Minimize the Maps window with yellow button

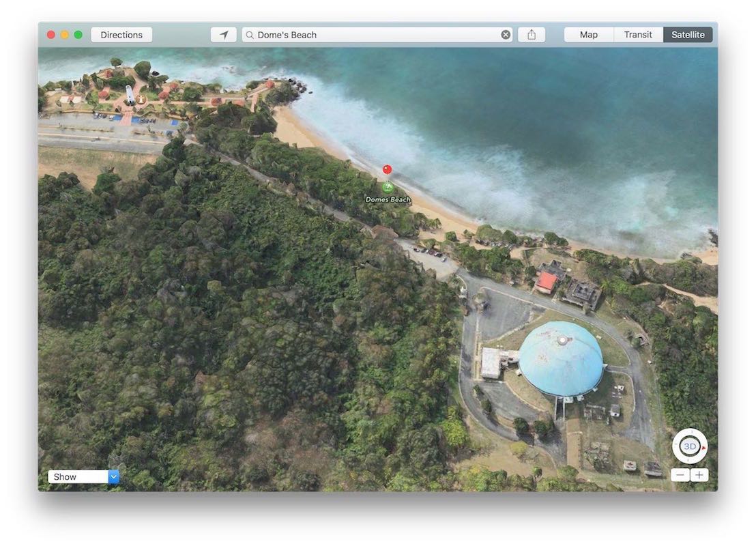pos(65,35)
